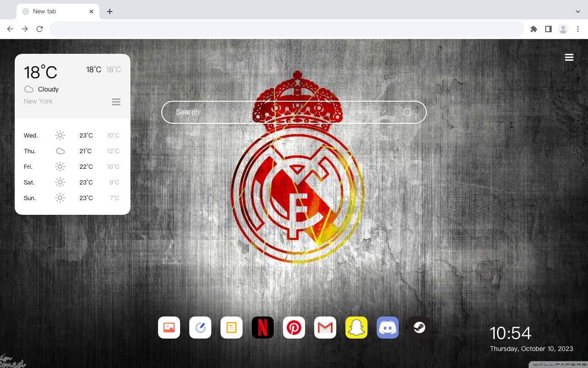Open the Snapchat shortcut

pos(356,328)
